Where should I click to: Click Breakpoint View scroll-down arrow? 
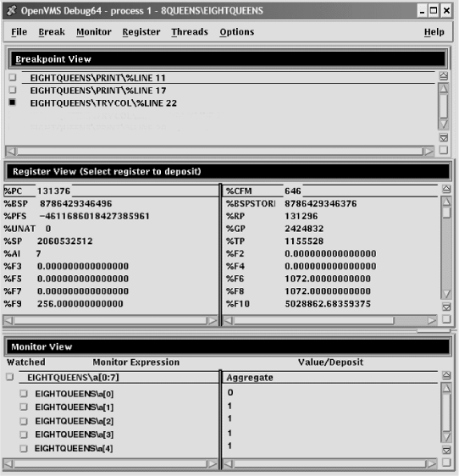tap(444, 124)
